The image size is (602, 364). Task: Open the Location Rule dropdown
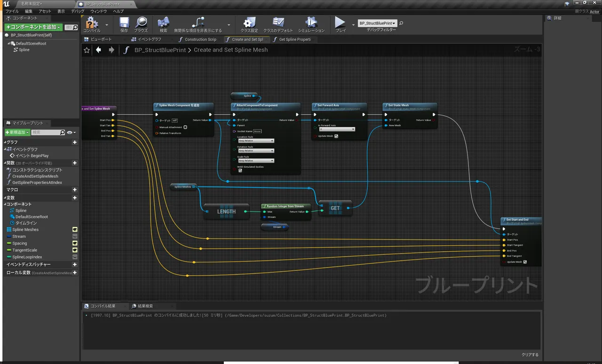[x=256, y=141]
